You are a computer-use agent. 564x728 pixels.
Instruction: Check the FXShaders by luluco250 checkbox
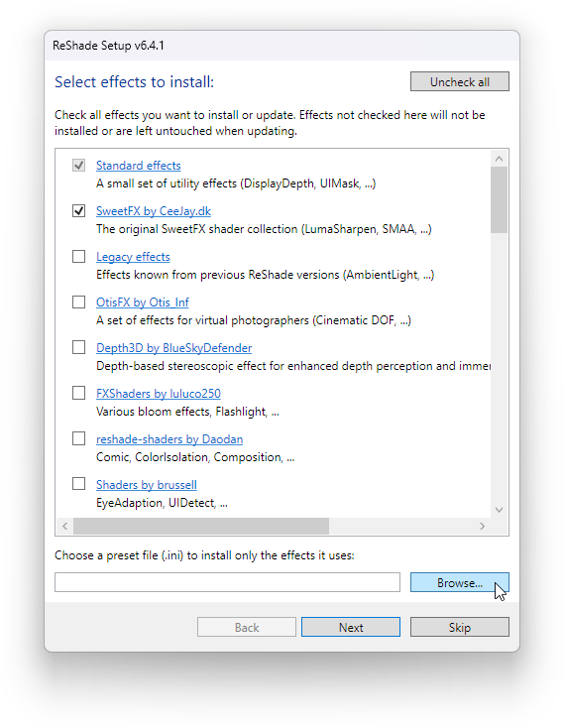[79, 393]
